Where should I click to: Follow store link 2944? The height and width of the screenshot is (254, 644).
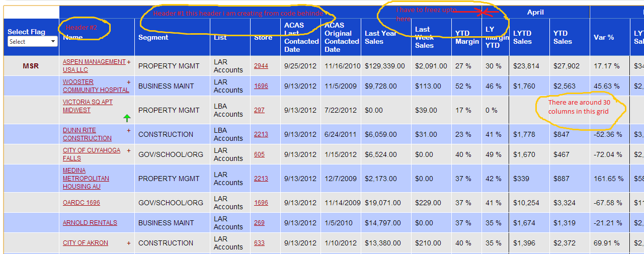pyautogui.click(x=261, y=66)
